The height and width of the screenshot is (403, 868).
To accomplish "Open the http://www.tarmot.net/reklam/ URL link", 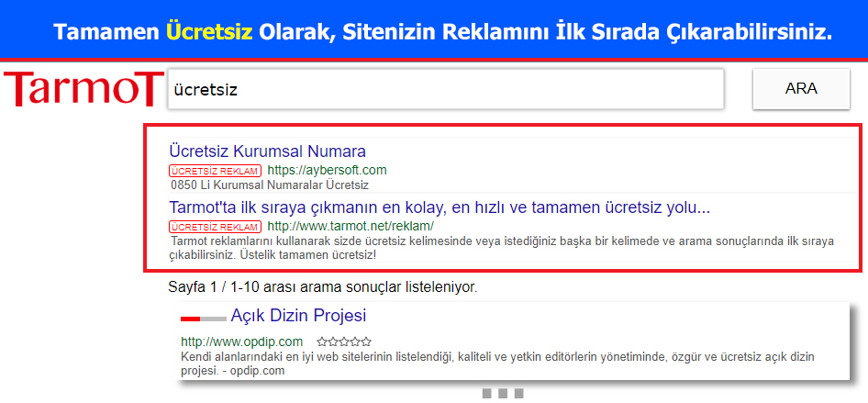I will coord(351,227).
